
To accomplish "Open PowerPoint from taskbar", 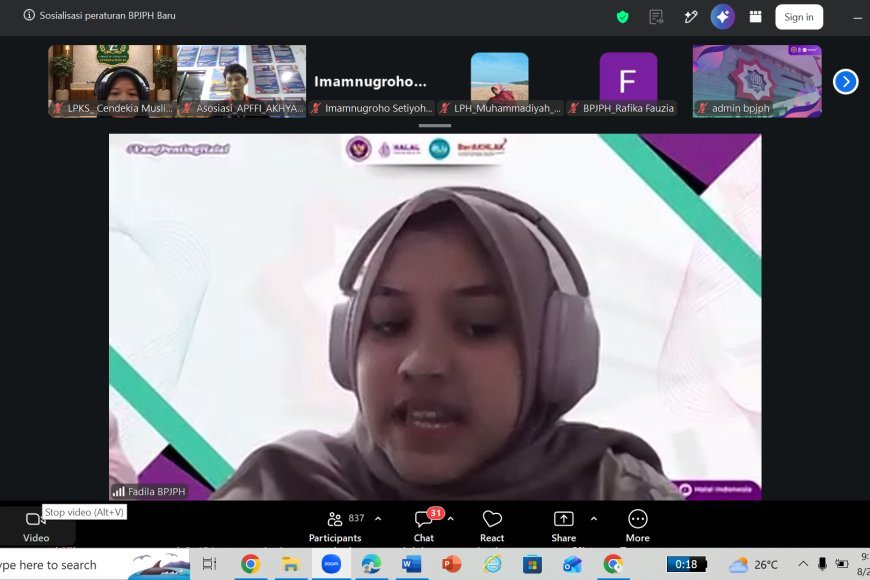I will coord(452,564).
